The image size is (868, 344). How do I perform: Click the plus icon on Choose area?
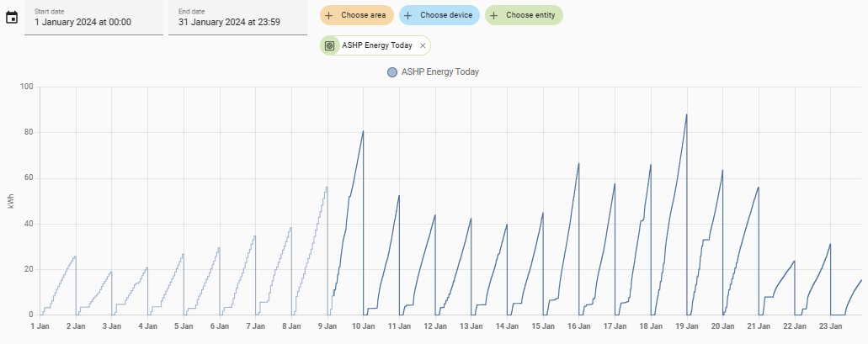tap(329, 15)
